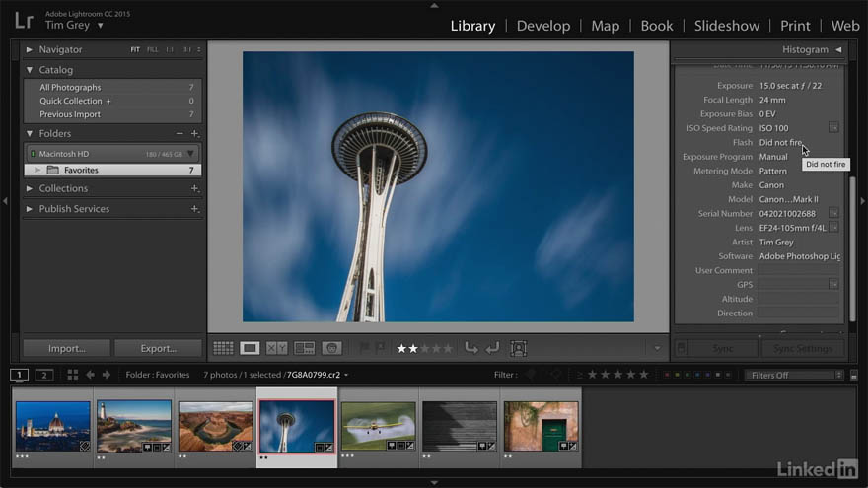Expand the Histogram panel triangle

[838, 50]
